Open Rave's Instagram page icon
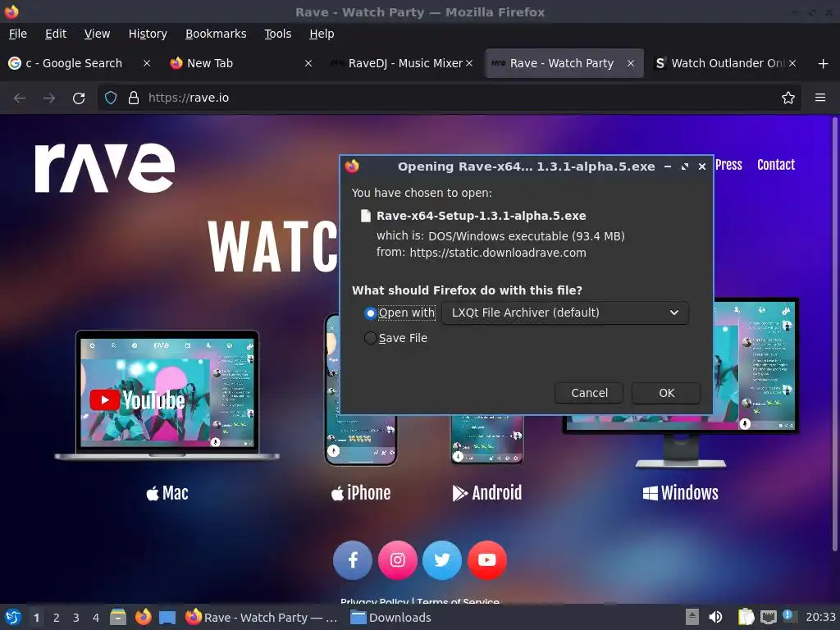Image resolution: width=840 pixels, height=630 pixels. pyautogui.click(x=398, y=560)
